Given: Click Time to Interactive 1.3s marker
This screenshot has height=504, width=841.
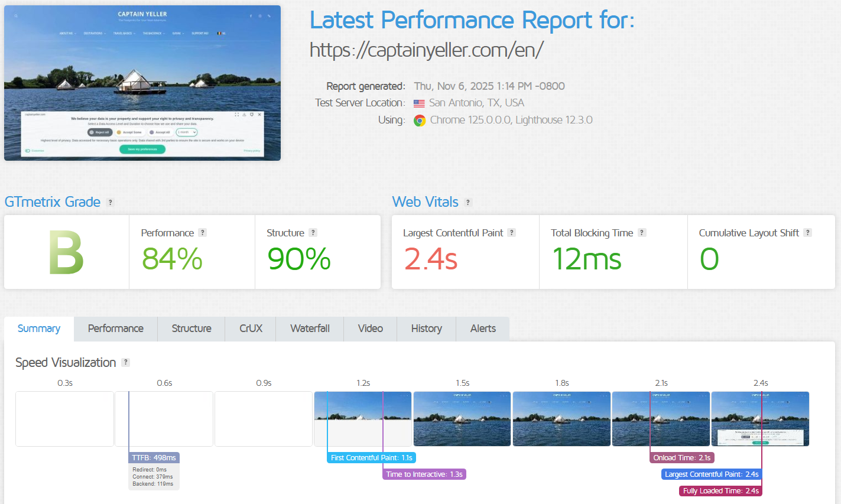Looking at the screenshot, I should point(424,474).
